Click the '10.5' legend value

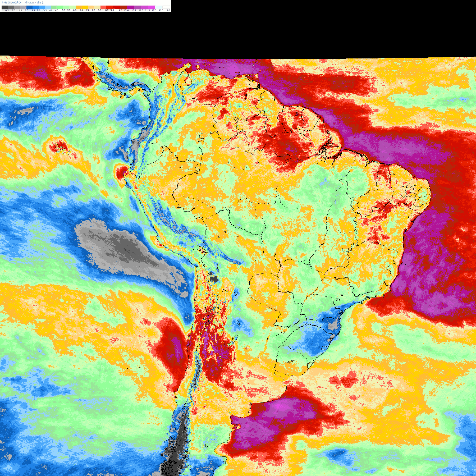(134, 10)
